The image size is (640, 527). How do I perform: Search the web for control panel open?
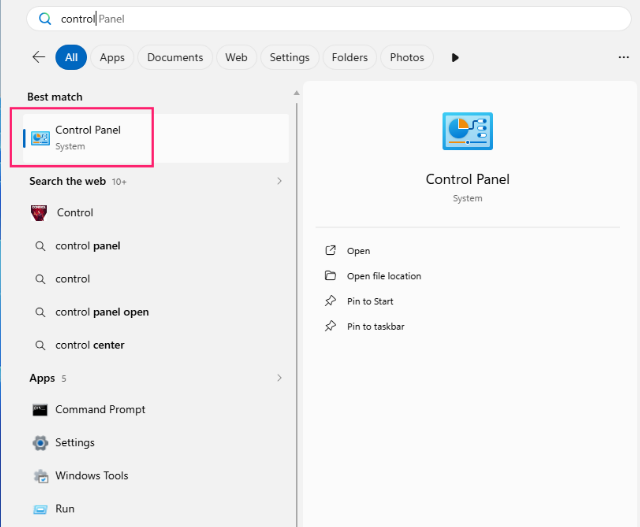[156, 312]
